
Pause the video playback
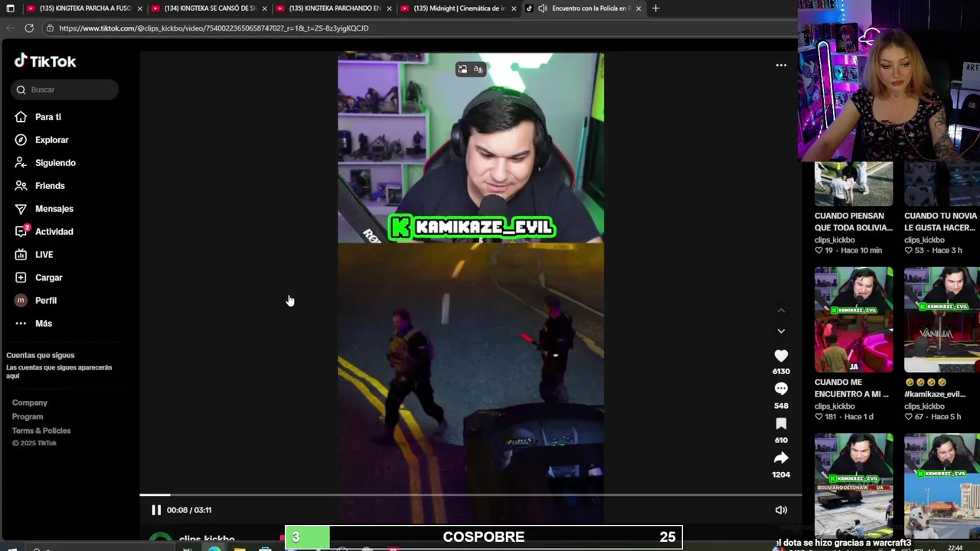tap(156, 510)
